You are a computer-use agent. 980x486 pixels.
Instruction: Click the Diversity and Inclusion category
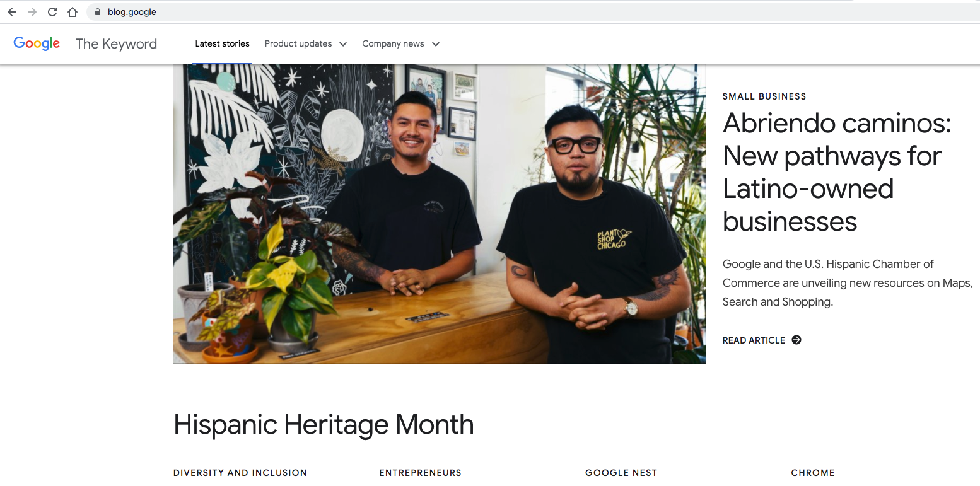240,473
